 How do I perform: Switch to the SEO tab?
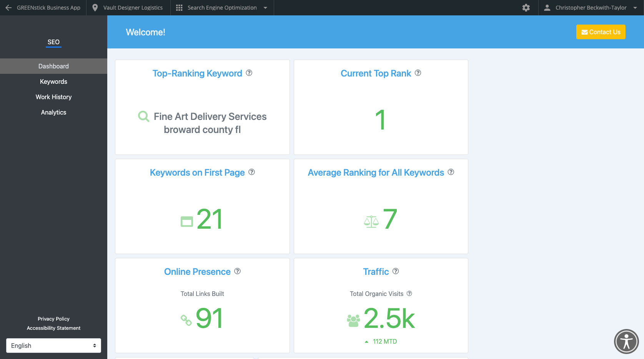(53, 42)
